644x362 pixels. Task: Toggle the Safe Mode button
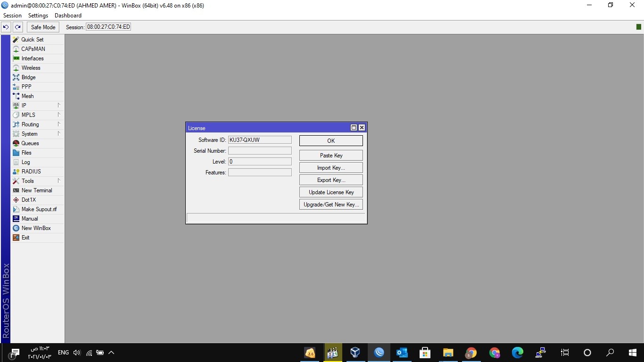43,27
